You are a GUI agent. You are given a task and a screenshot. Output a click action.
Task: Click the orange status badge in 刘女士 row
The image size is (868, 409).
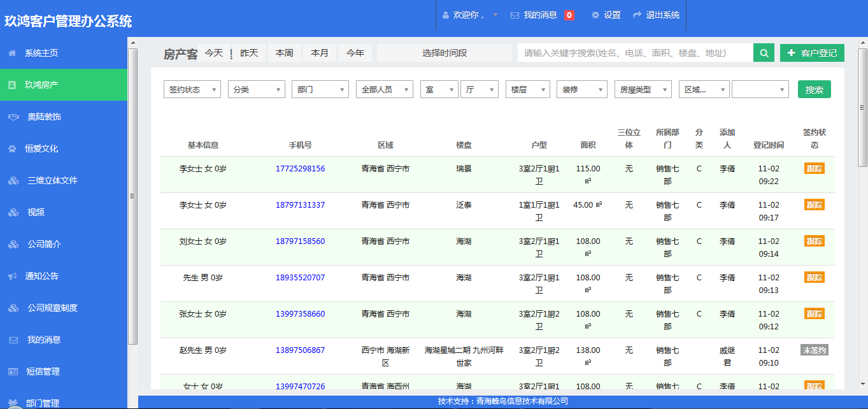click(x=815, y=241)
